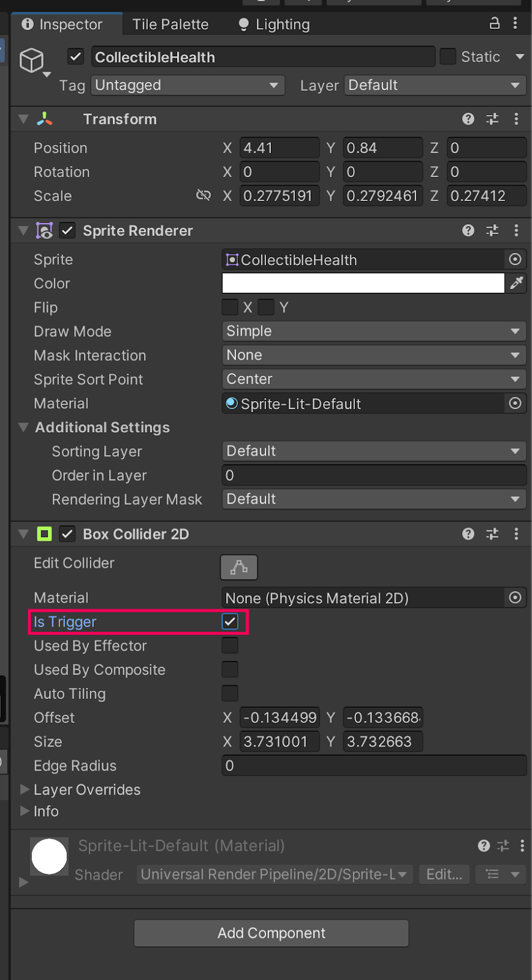
Task: Click the Add Component button
Action: click(271, 933)
